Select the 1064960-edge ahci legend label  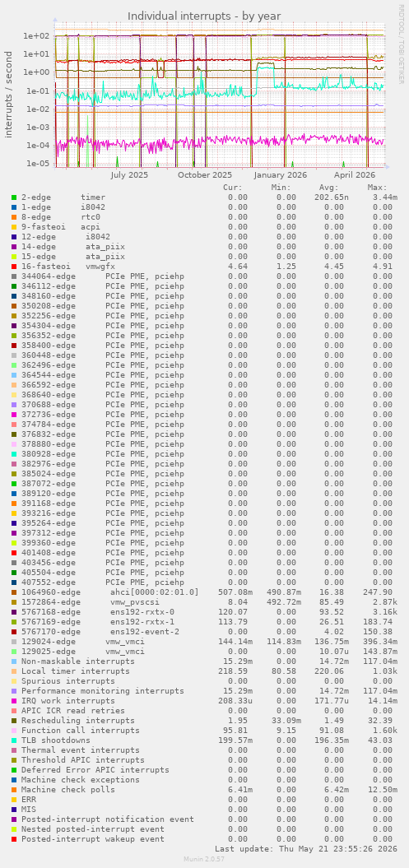[x=109, y=592]
